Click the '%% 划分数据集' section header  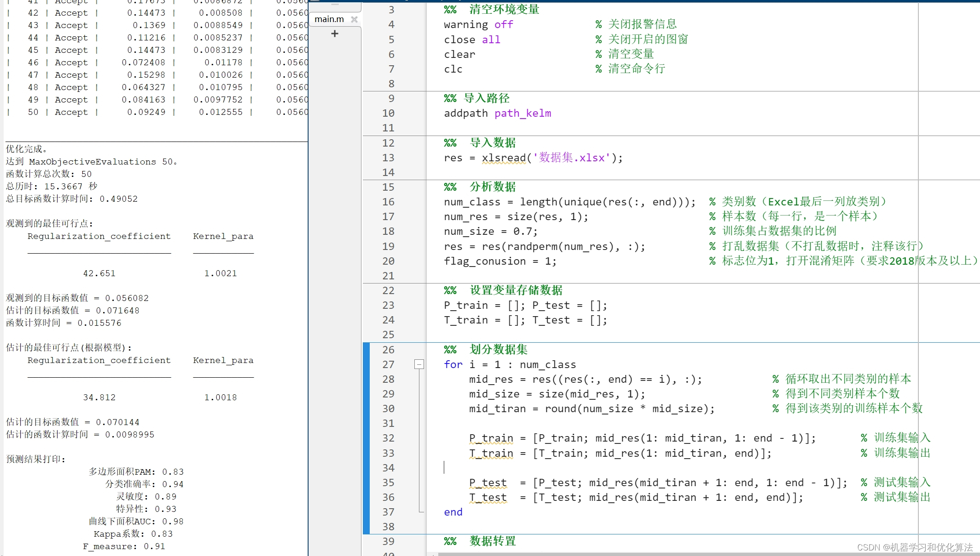point(486,350)
